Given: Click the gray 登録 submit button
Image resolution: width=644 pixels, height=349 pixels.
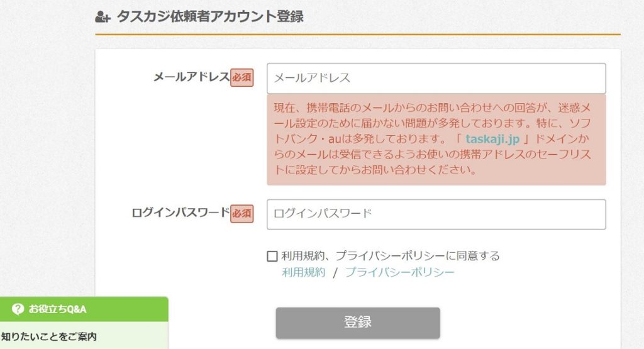Looking at the screenshot, I should click(358, 323).
